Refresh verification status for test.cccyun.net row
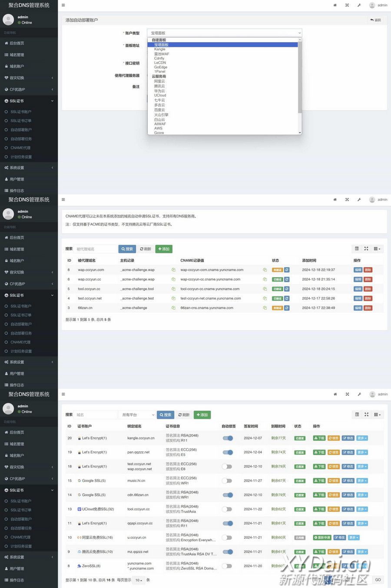 pyautogui.click(x=287, y=299)
